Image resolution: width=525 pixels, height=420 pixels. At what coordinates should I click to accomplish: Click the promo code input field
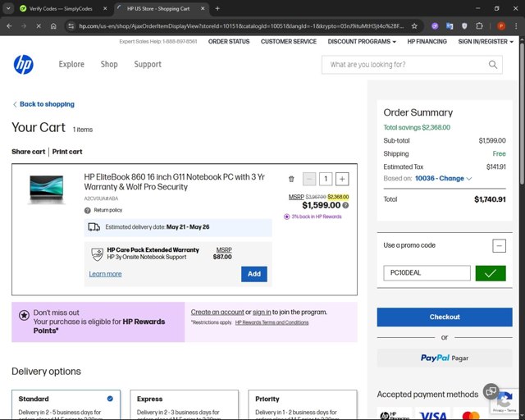click(427, 273)
